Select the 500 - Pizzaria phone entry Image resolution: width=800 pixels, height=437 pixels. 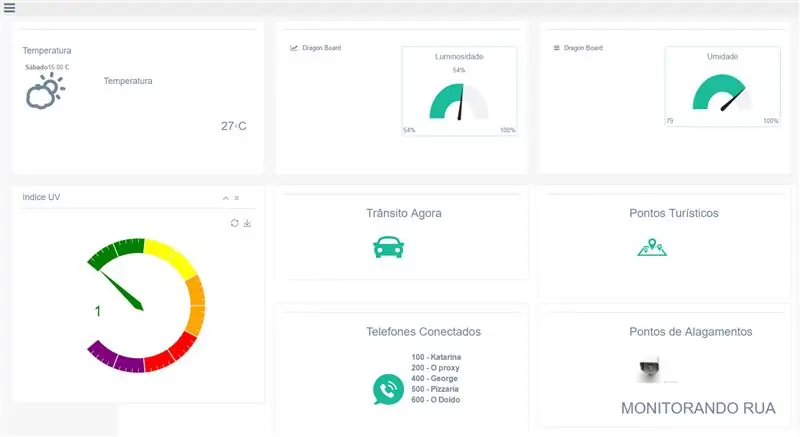tap(435, 389)
